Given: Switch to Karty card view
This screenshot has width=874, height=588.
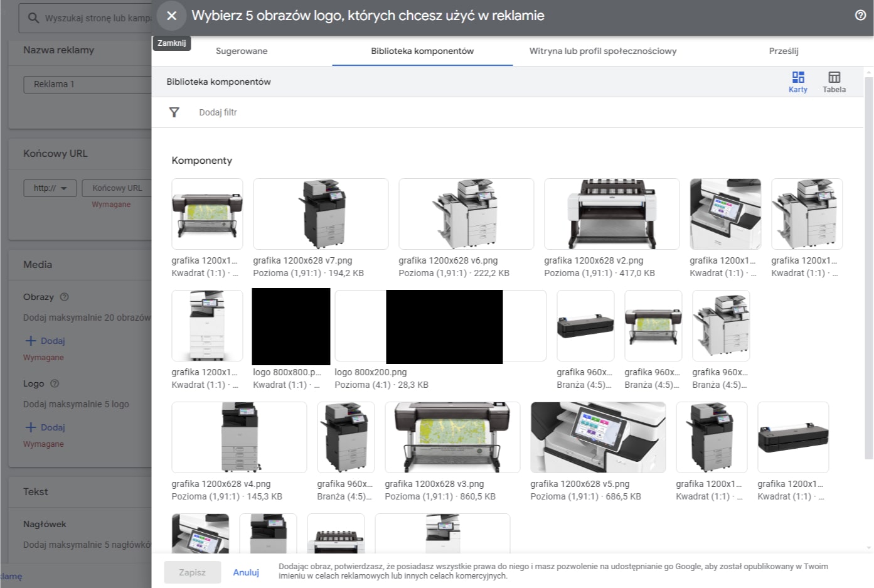Looking at the screenshot, I should (798, 82).
